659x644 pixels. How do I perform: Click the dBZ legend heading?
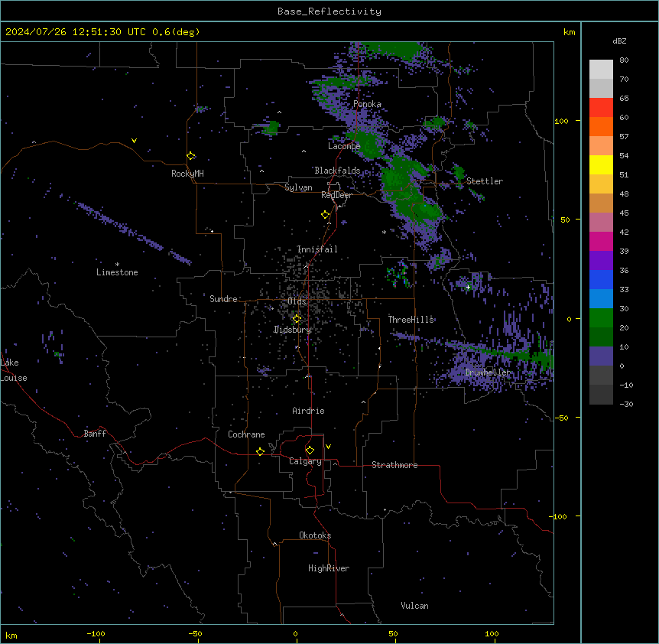(x=619, y=41)
